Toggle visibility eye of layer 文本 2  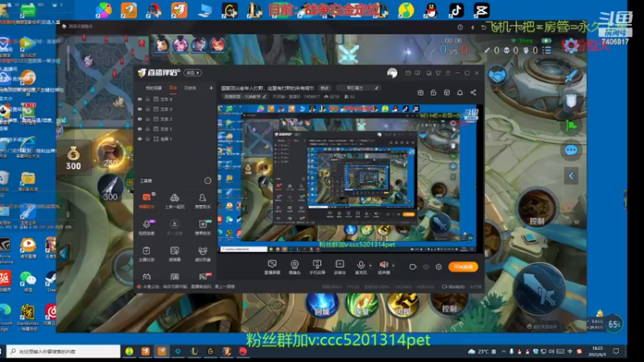pos(139,119)
